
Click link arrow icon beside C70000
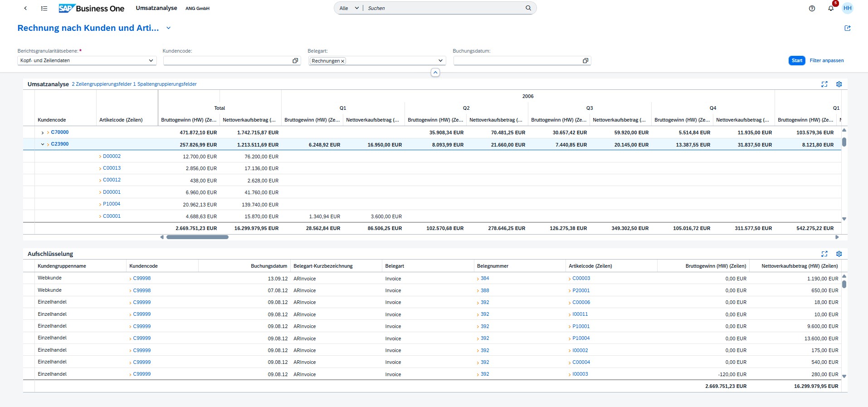[x=48, y=132]
